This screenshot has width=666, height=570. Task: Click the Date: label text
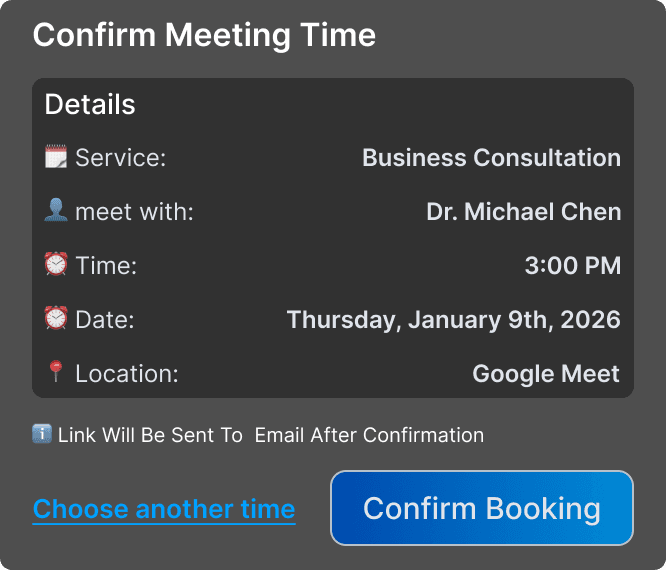click(x=104, y=320)
